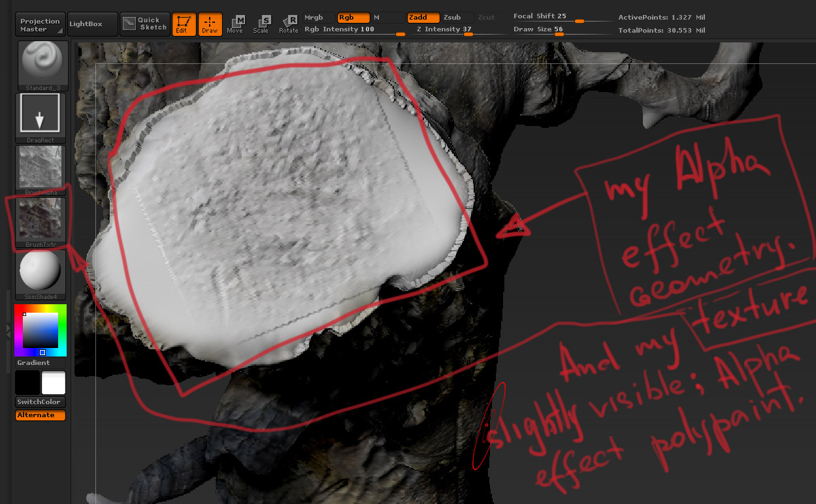Image resolution: width=816 pixels, height=504 pixels.
Task: Click the TotalPoints: 30.553 Mil readout
Action: pos(662,30)
